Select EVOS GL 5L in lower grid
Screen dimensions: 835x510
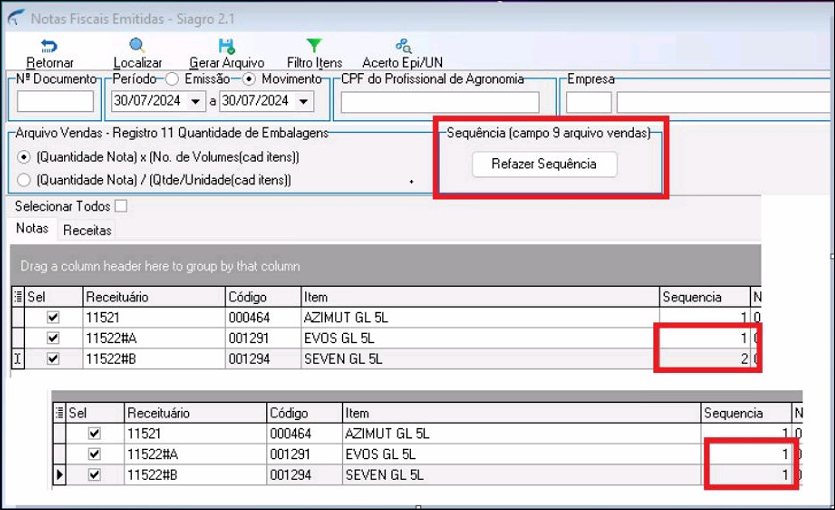[521, 454]
